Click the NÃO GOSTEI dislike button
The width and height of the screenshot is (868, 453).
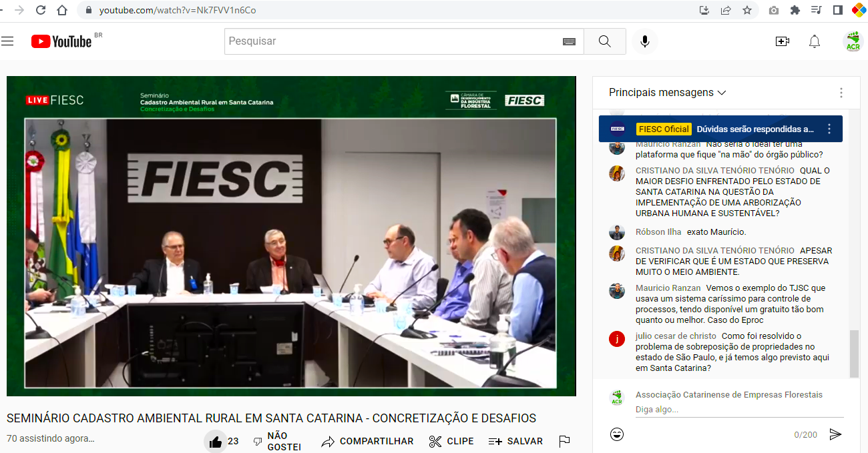point(277,442)
